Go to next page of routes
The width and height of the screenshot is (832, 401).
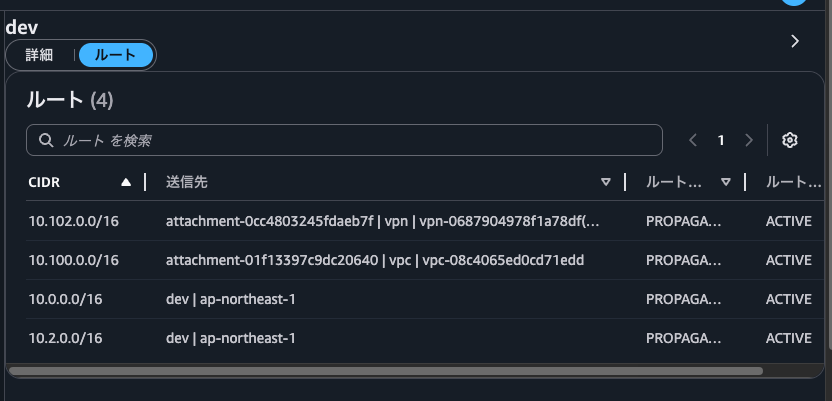tap(749, 140)
